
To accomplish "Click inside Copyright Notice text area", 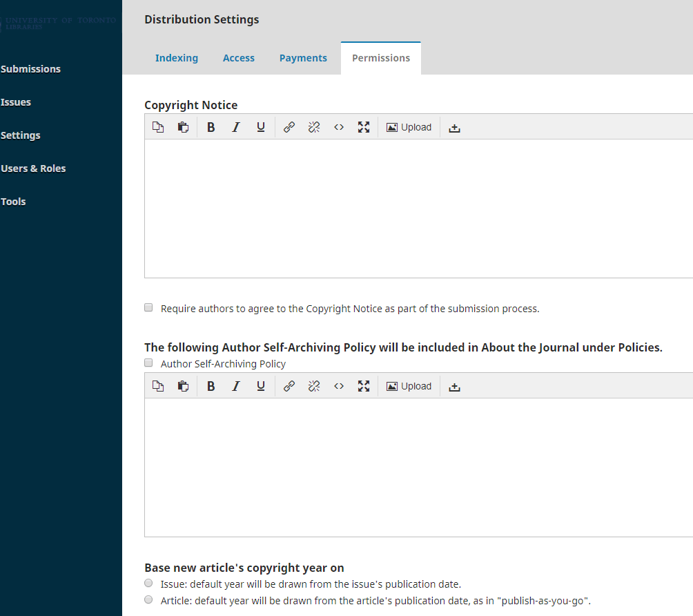I will click(418, 209).
